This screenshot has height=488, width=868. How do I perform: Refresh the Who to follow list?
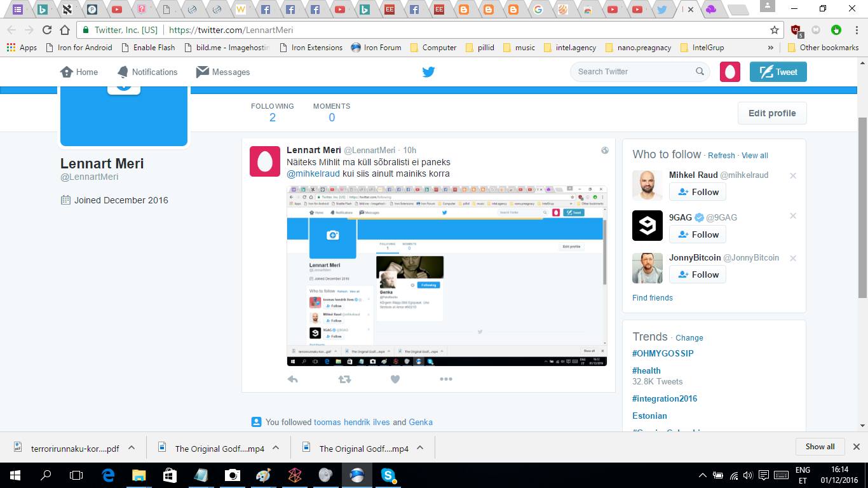721,156
